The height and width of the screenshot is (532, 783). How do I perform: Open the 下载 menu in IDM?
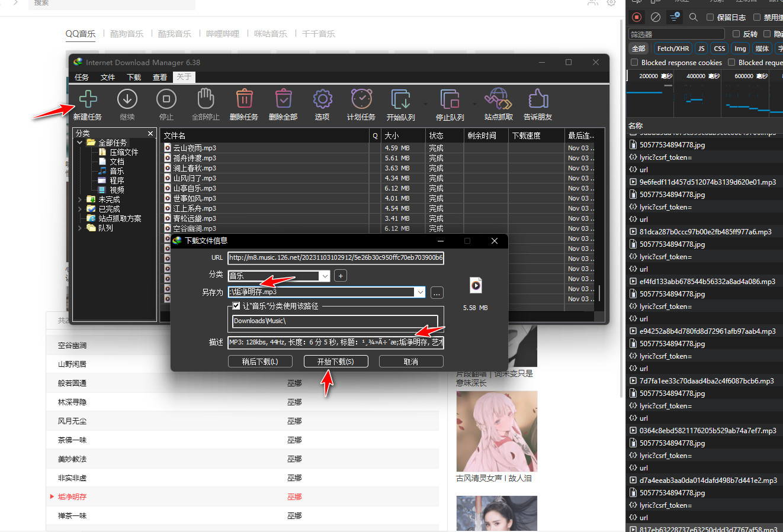tap(134, 77)
